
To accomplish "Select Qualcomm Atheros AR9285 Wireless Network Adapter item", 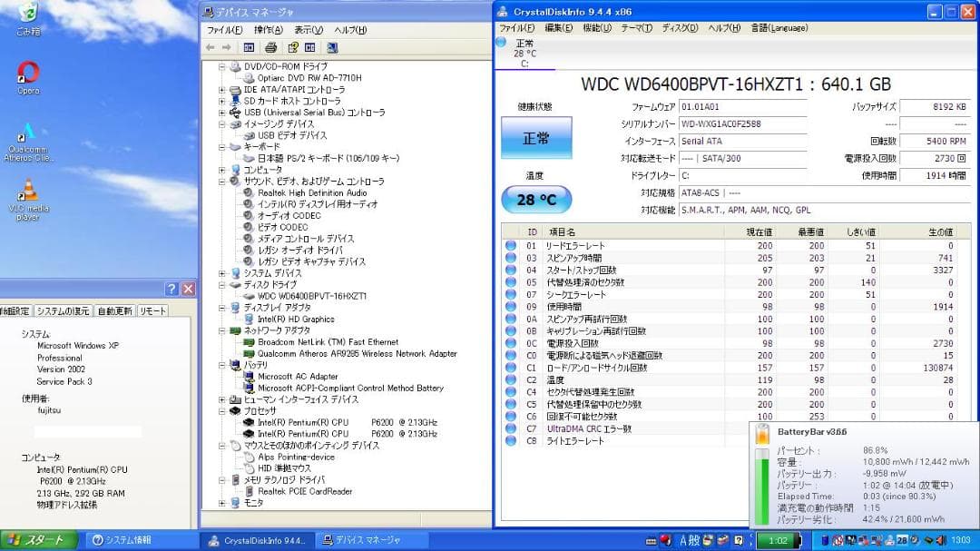I will click(357, 353).
